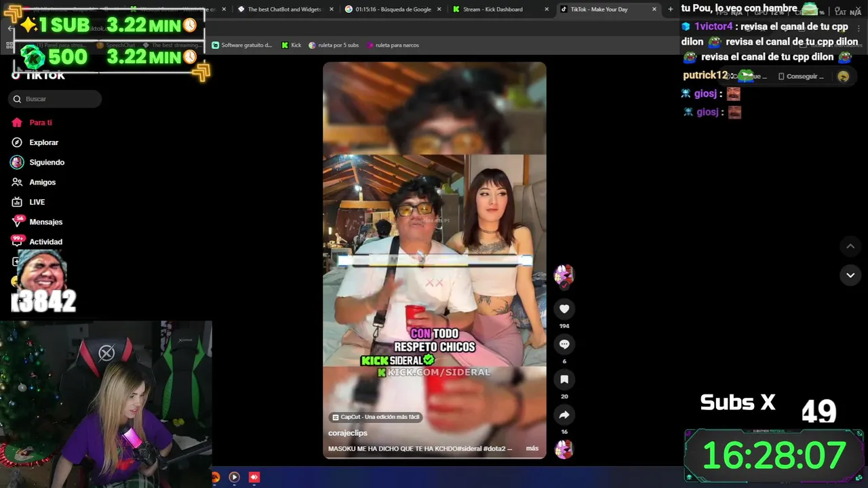Image resolution: width=868 pixels, height=488 pixels.
Task: Switch to The best ChatBot and Widgets tab
Action: coord(285,9)
